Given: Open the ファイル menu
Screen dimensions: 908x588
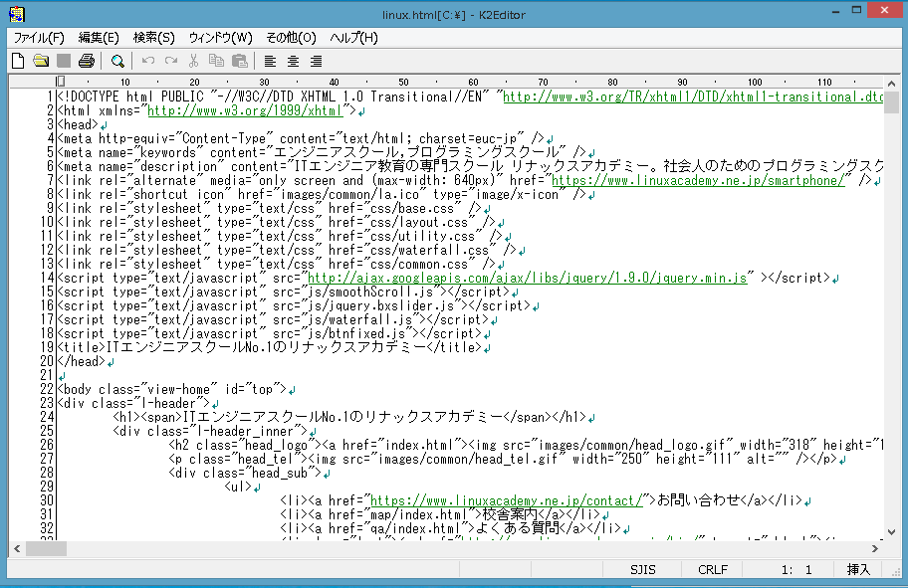Looking at the screenshot, I should coord(37,37).
